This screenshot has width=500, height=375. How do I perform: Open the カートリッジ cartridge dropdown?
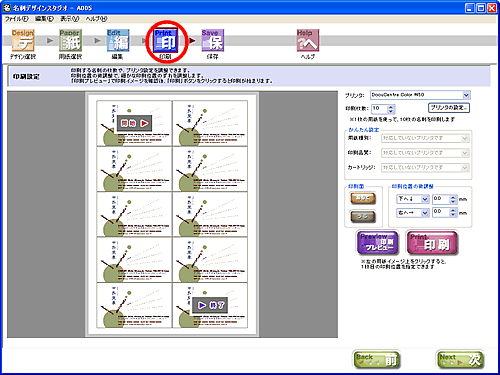[x=465, y=168]
